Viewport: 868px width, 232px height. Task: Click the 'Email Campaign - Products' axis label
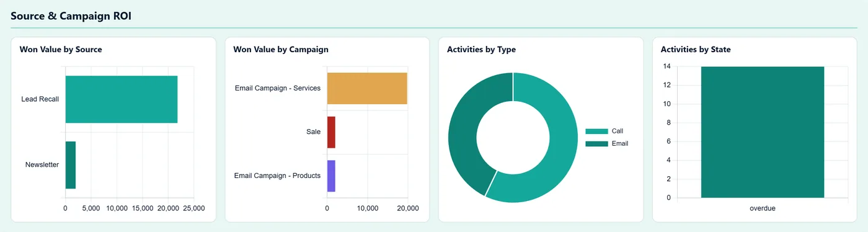(x=277, y=176)
